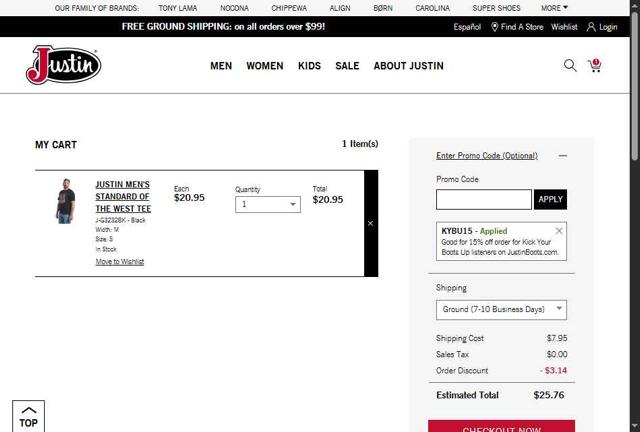Open the ABOUT JUSTIN menu

pos(409,66)
